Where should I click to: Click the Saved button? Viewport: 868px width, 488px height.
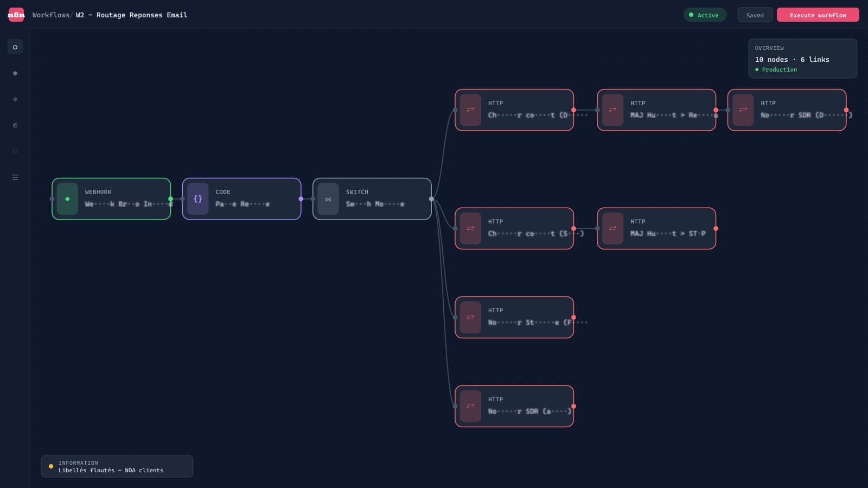click(x=755, y=15)
